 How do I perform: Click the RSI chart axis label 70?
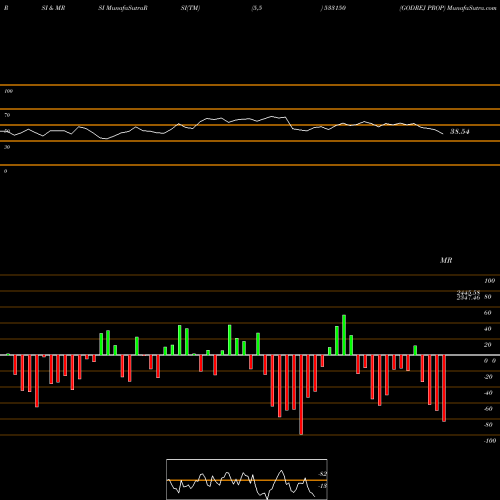point(7,115)
